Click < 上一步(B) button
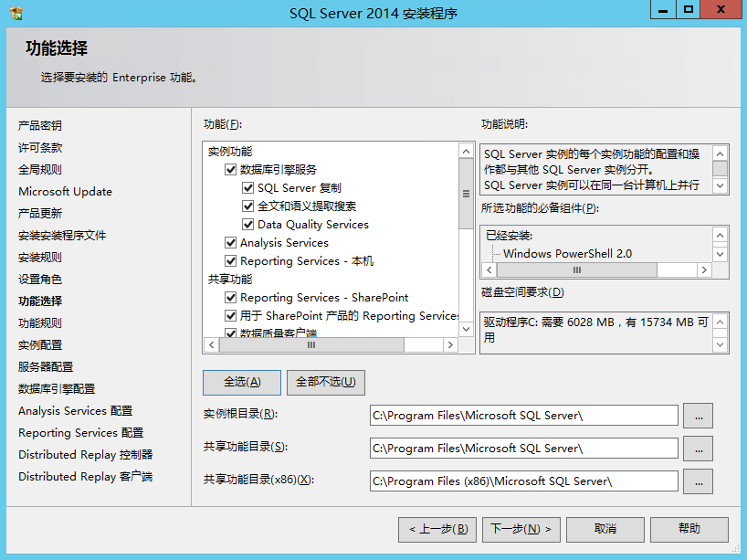The height and width of the screenshot is (560, 747). 437,529
